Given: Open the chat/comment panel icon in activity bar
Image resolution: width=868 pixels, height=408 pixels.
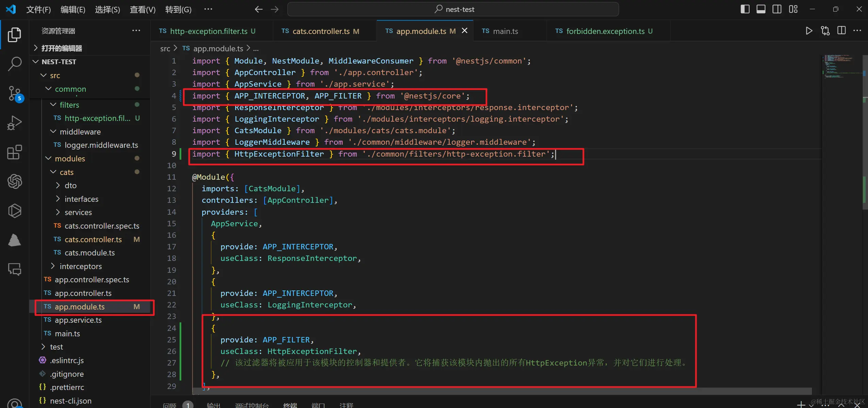Looking at the screenshot, I should (x=14, y=269).
